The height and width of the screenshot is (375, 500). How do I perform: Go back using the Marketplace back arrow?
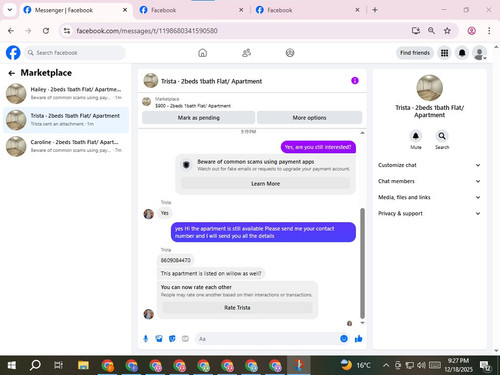[x=12, y=73]
